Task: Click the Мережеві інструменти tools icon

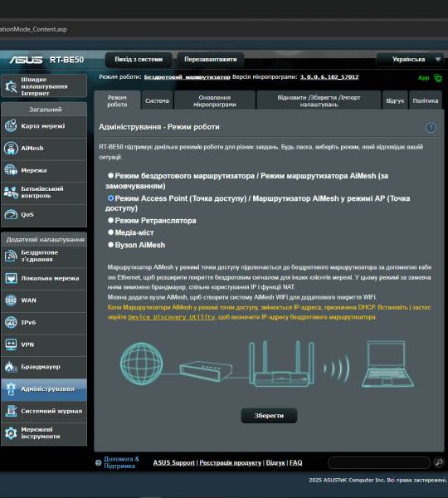Action: (x=11, y=433)
